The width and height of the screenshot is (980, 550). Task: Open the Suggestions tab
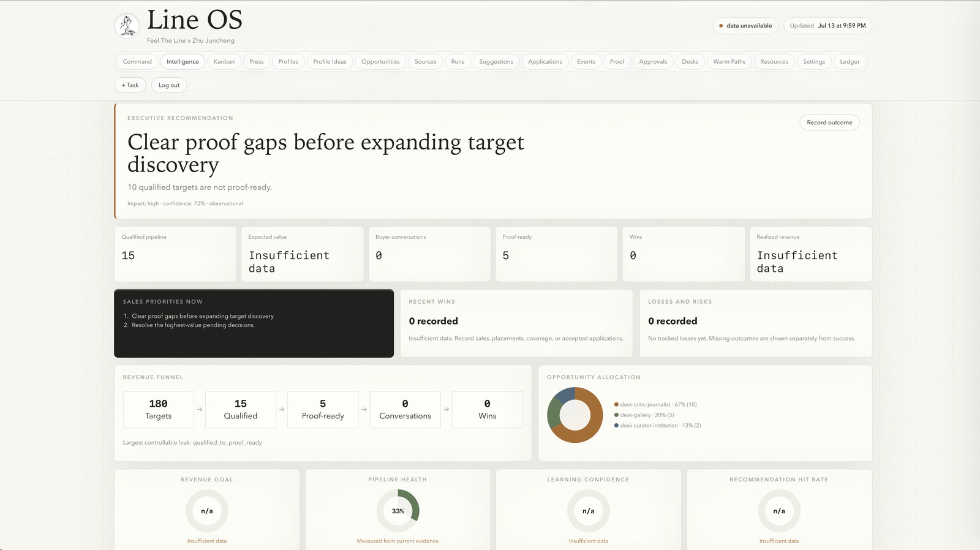[496, 62]
